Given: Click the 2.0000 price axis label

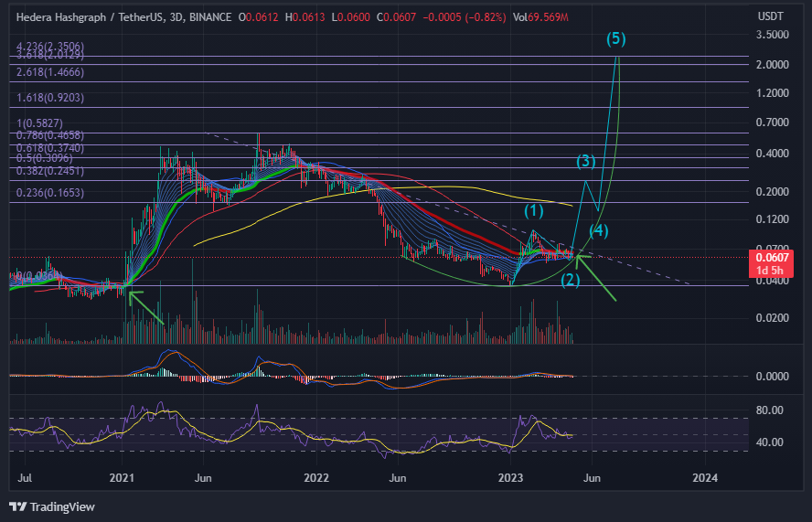Looking at the screenshot, I should 772,64.
